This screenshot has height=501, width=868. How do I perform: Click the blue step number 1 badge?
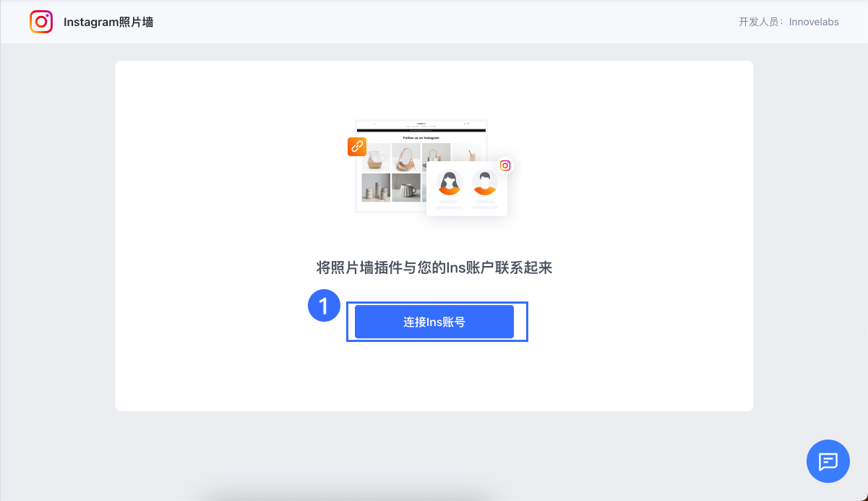click(324, 306)
